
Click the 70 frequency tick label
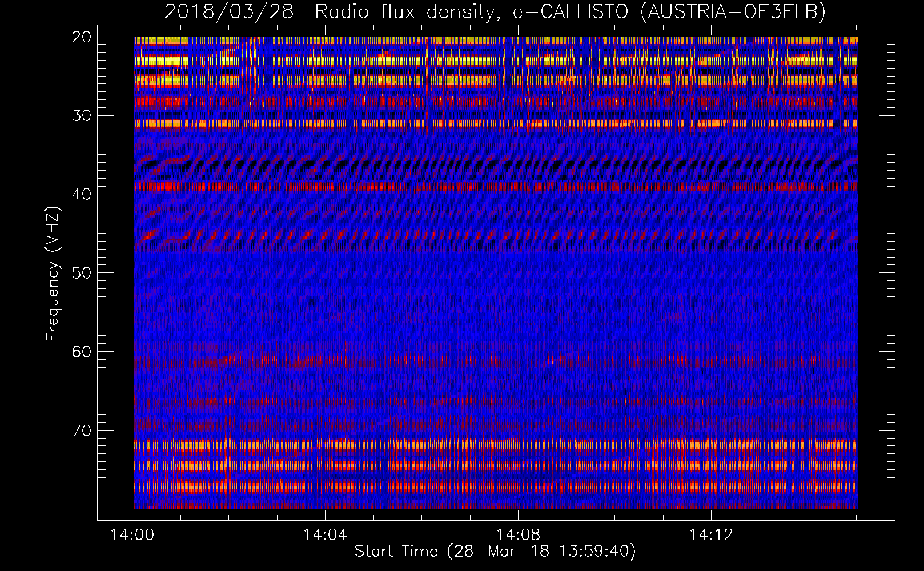point(82,430)
